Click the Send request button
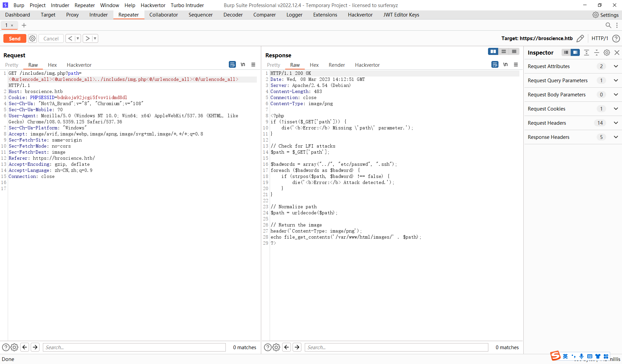Viewport: 622px width, 364px height. point(15,38)
